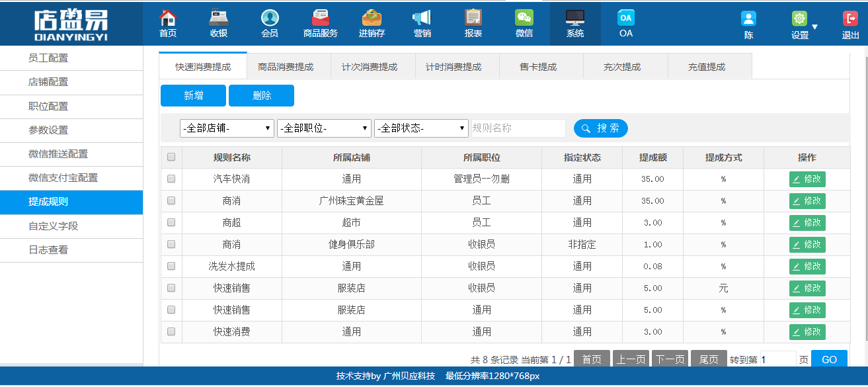Open 自定义字段 in sidebar
Viewport: 868px width, 387px height.
(71, 226)
